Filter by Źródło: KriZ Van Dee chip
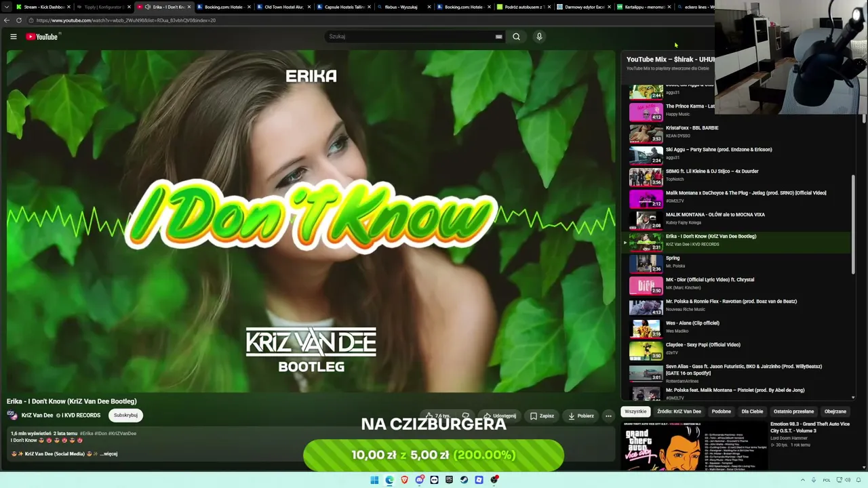Screen dimensions: 868x488 (679, 411)
